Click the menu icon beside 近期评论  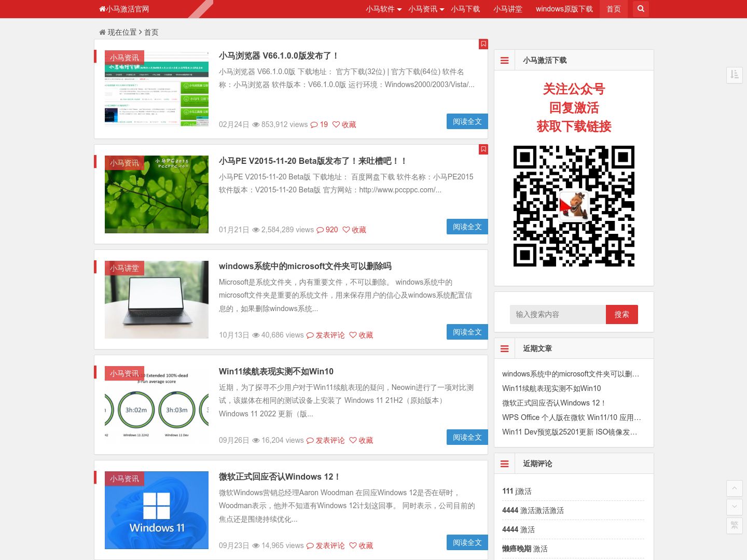click(x=504, y=464)
